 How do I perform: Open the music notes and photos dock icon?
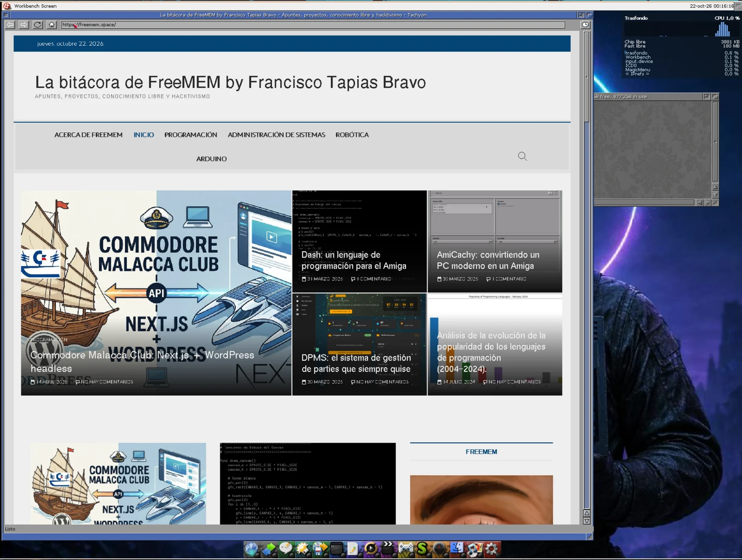click(x=474, y=549)
